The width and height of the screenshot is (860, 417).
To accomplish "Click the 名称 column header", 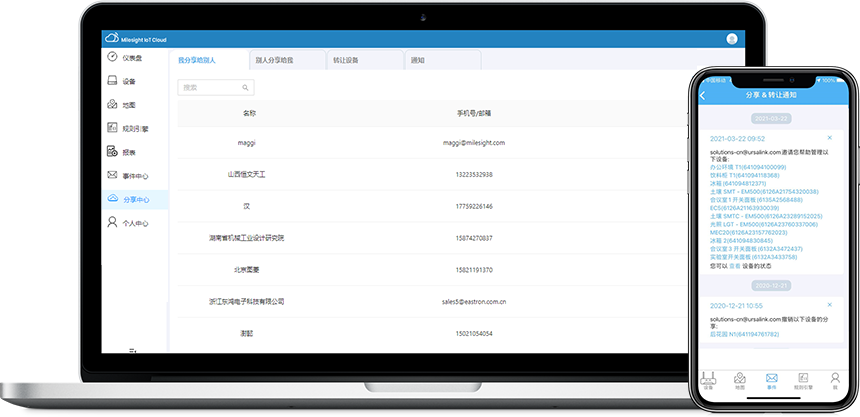I will (x=249, y=114).
